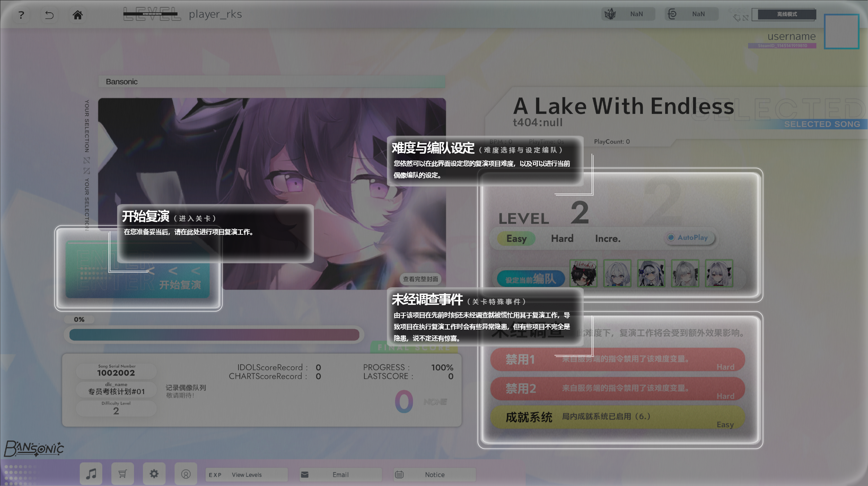Click the CHARTScoreRecord value
The width and height of the screenshot is (868, 486).
click(318, 376)
